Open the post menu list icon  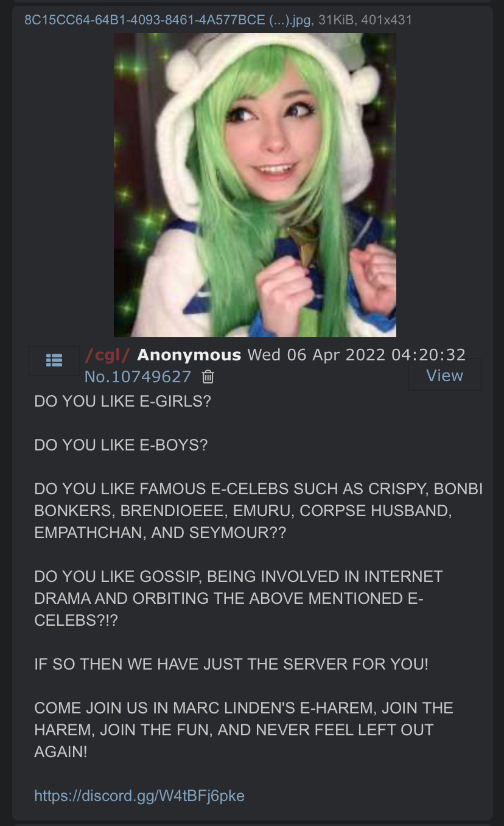[54, 360]
